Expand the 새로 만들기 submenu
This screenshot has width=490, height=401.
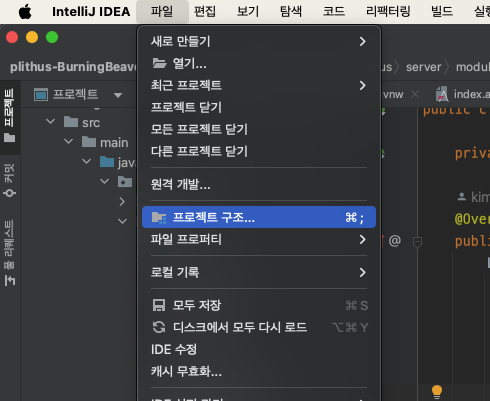[259, 42]
